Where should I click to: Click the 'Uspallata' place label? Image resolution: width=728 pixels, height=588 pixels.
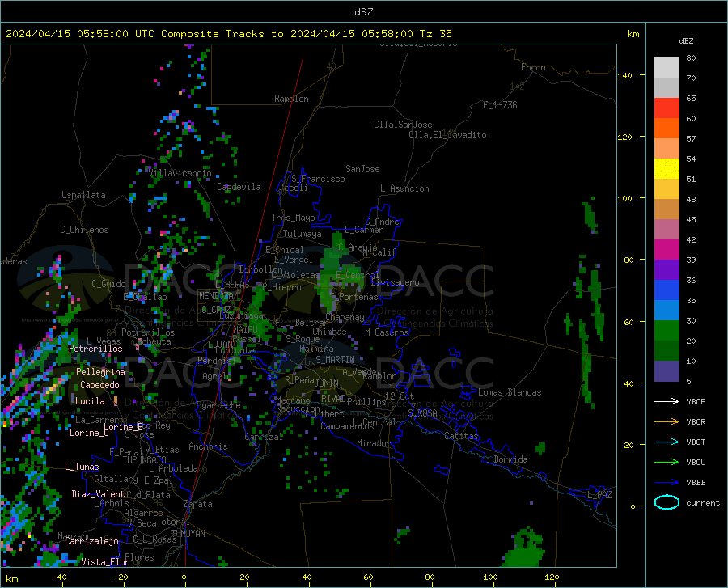[x=83, y=195]
